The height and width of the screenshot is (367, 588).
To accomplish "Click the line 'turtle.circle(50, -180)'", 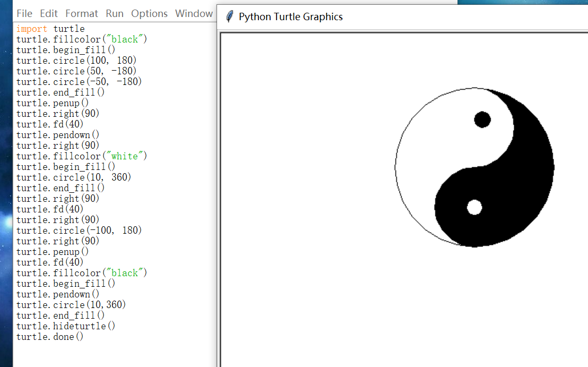I will 76,71.
